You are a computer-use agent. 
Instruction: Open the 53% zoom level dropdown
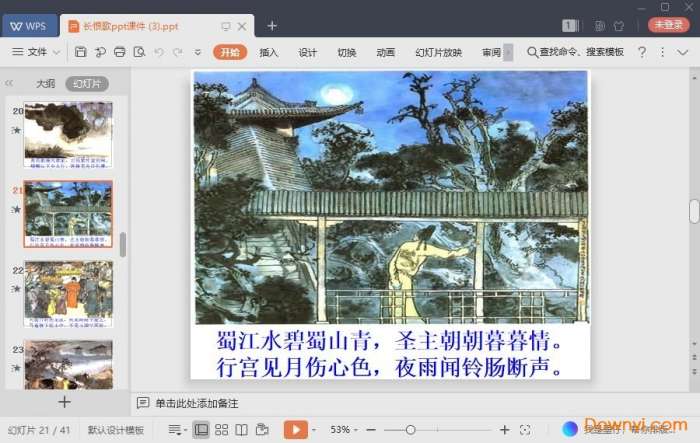(344, 430)
